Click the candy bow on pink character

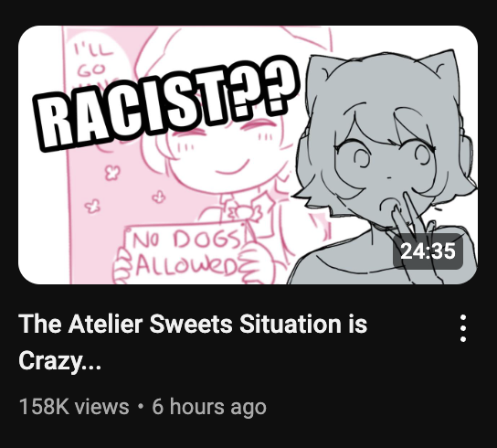244,212
